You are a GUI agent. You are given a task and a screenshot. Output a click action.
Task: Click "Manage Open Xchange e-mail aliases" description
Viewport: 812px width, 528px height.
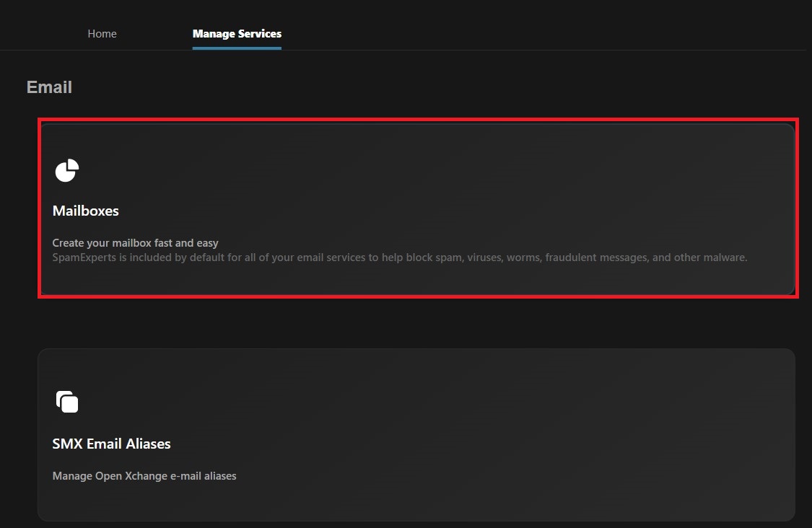coord(144,476)
